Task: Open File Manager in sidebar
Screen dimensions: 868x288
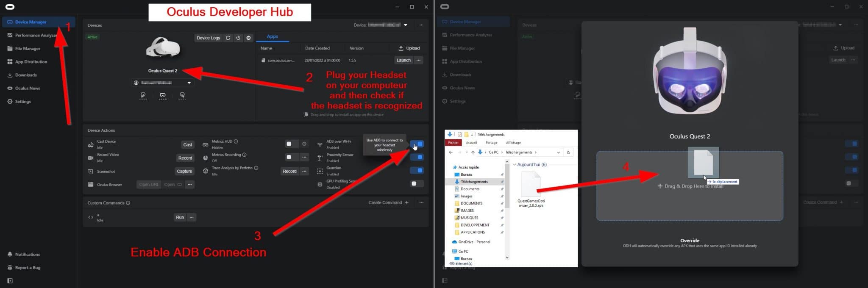Action: (28, 49)
